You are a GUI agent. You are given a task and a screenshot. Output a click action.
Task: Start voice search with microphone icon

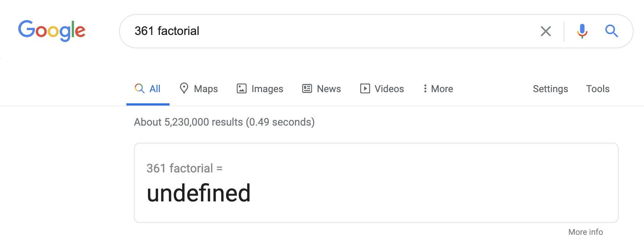[582, 31]
